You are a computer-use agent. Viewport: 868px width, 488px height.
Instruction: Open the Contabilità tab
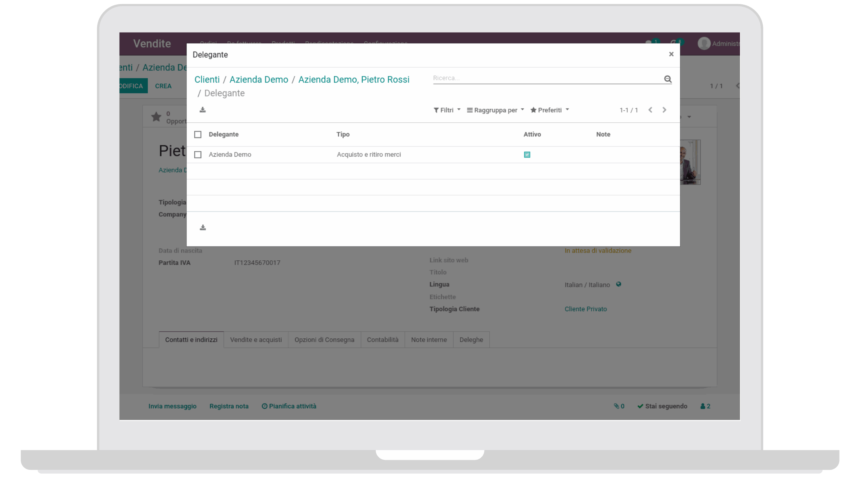point(382,340)
